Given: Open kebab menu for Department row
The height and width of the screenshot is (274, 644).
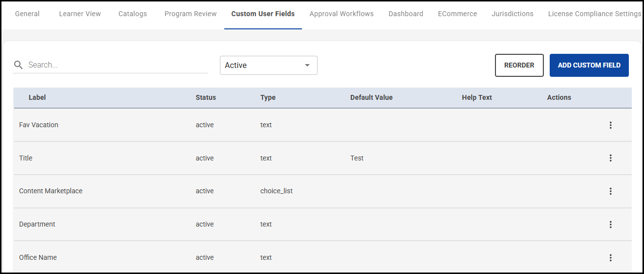Looking at the screenshot, I should pyautogui.click(x=610, y=225).
